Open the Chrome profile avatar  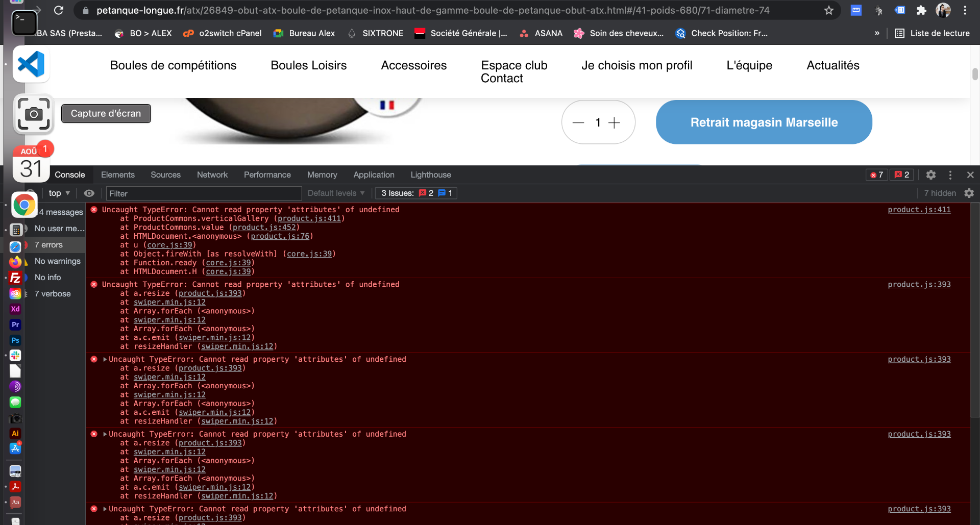[943, 10]
